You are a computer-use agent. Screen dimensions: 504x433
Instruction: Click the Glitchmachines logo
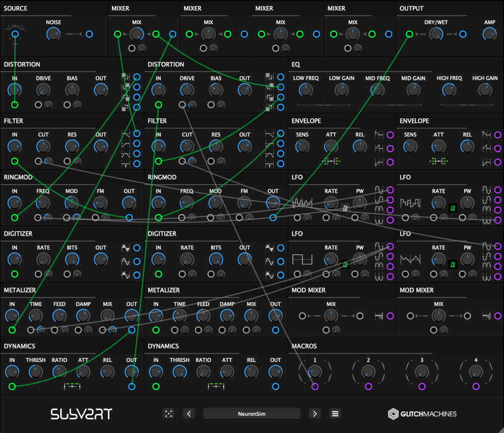(x=422, y=414)
